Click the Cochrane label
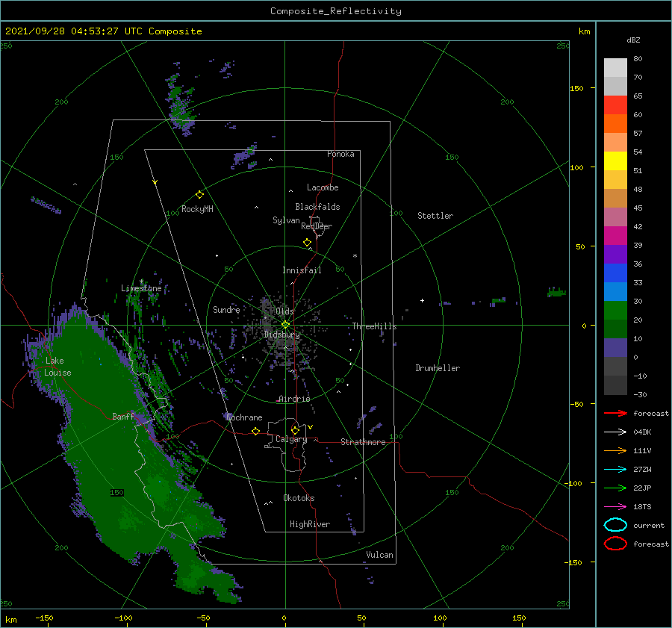Viewport: 672px width, 628px height. click(244, 417)
